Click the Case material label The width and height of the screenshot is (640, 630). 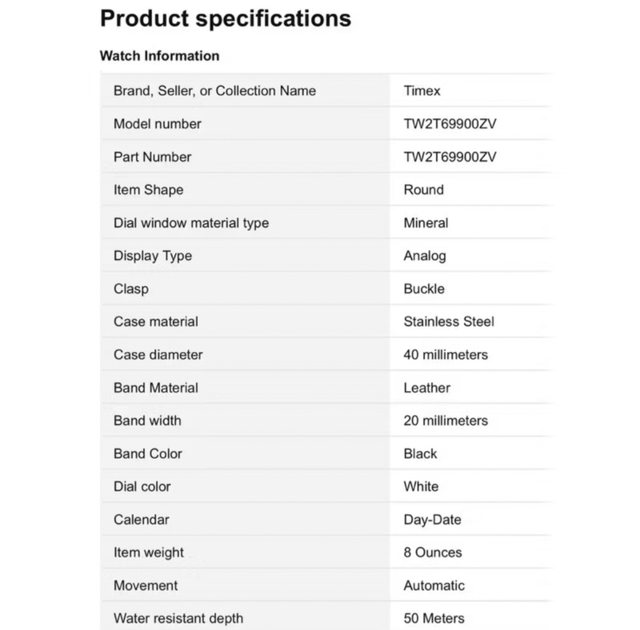click(156, 322)
